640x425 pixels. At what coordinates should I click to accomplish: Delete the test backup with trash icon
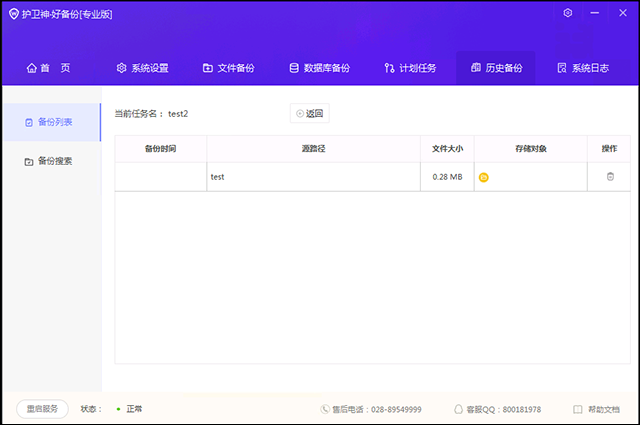click(x=610, y=176)
